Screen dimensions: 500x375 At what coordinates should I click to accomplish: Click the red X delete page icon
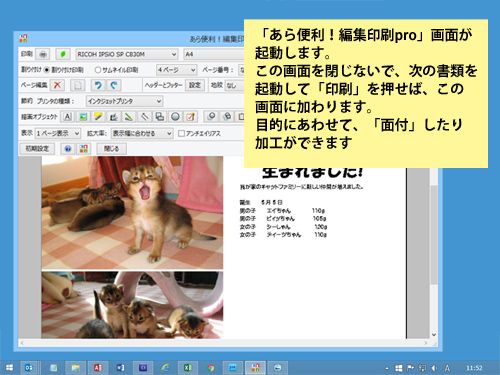pyautogui.click(x=57, y=85)
